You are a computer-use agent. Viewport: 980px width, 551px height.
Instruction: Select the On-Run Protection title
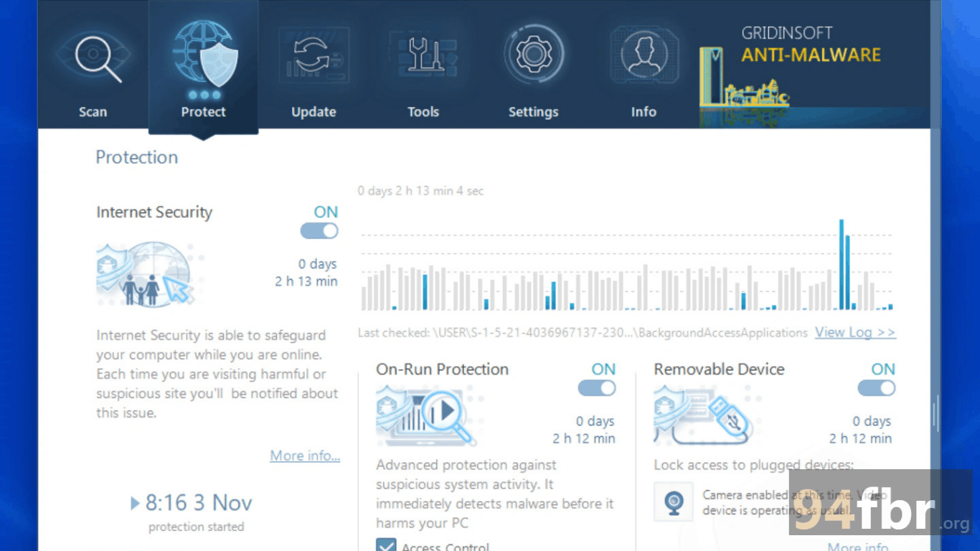point(442,369)
